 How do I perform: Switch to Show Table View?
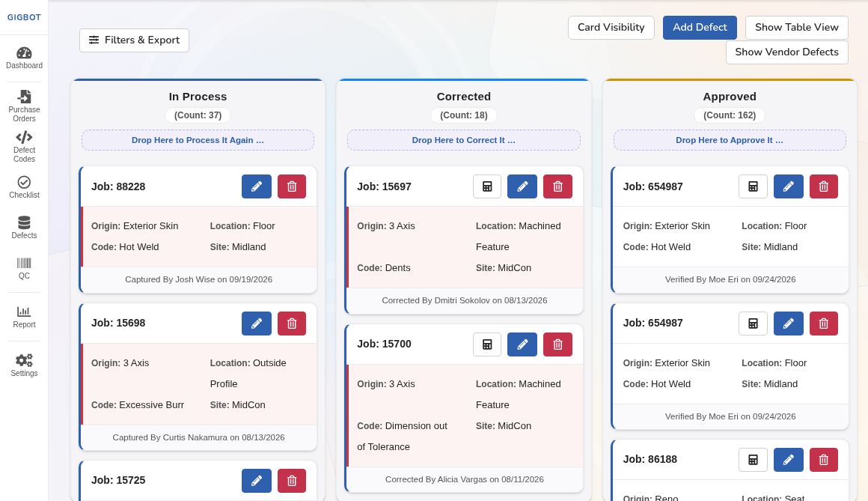click(x=797, y=28)
